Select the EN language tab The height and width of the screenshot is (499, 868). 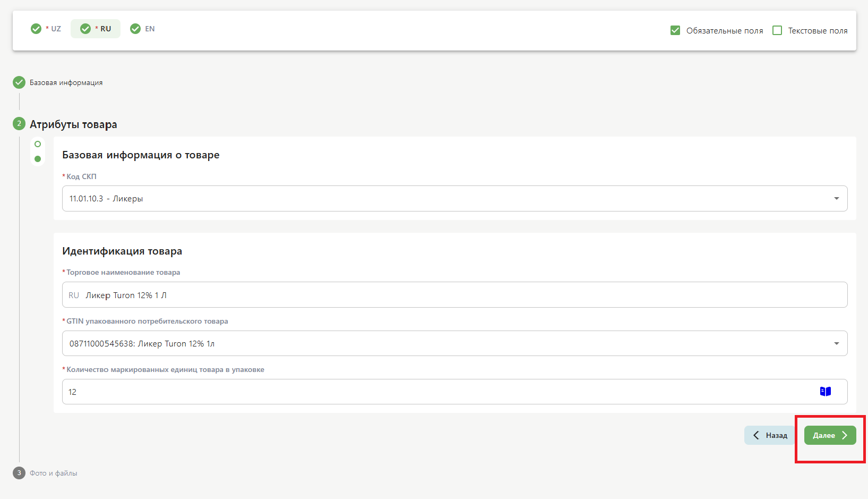[x=150, y=29]
